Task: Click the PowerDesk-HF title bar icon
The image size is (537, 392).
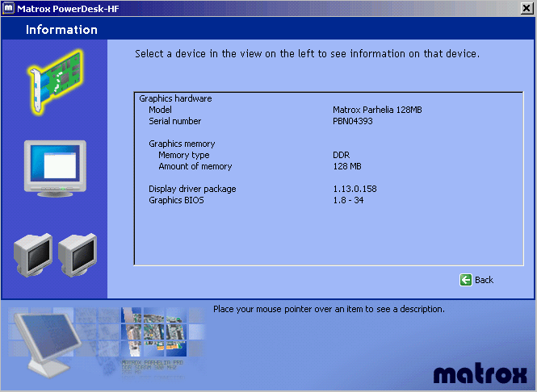Action: click(x=8, y=7)
